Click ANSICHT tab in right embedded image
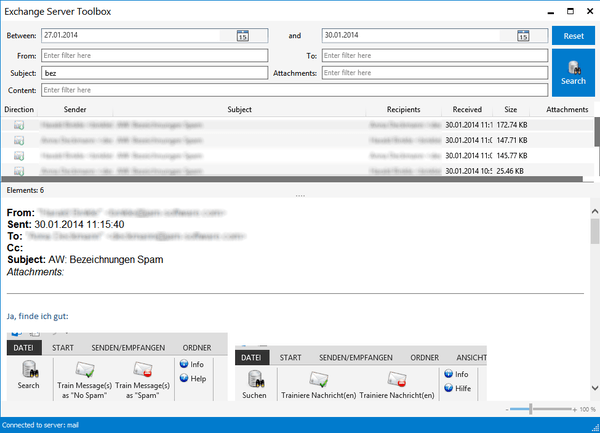The image size is (600, 433). [x=471, y=358]
